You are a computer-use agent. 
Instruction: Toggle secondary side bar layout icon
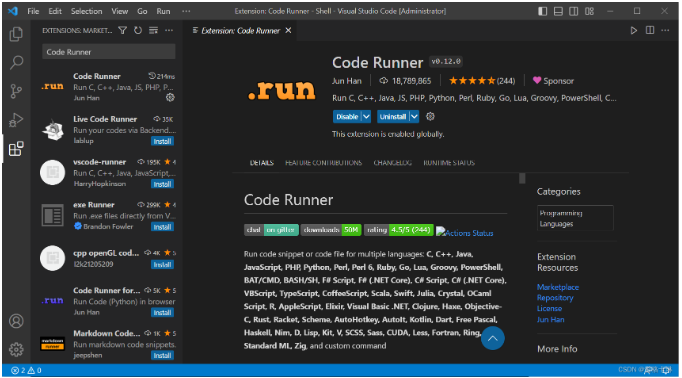click(x=574, y=11)
